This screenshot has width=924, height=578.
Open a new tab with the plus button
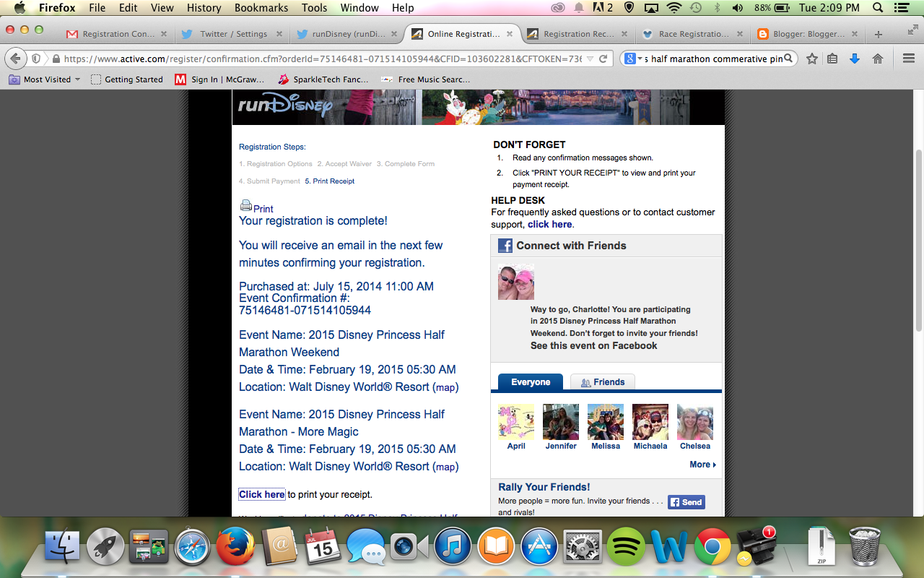click(x=879, y=34)
